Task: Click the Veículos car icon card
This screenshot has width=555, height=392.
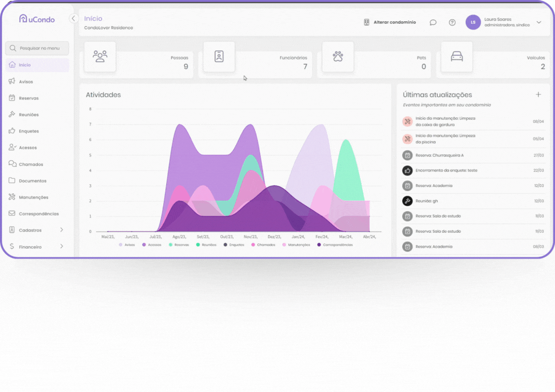Action: coord(457,57)
